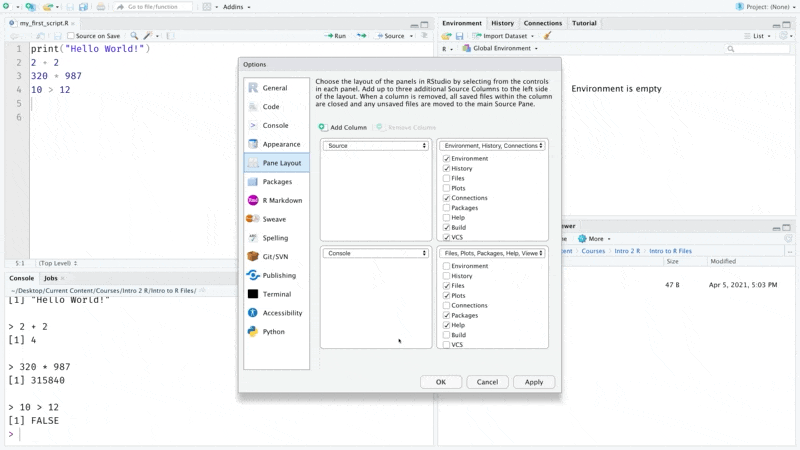Click Add Column in Pane Layout

pyautogui.click(x=343, y=128)
